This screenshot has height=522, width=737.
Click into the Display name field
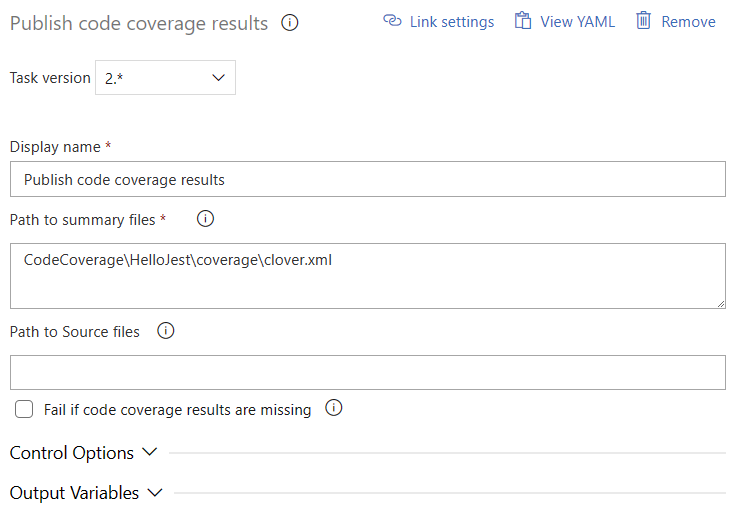click(x=367, y=180)
